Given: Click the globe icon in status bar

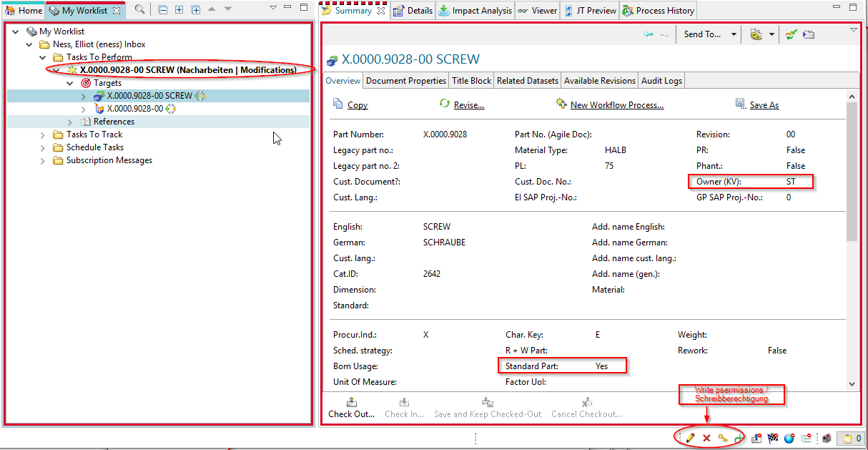Looking at the screenshot, I should pos(789,438).
